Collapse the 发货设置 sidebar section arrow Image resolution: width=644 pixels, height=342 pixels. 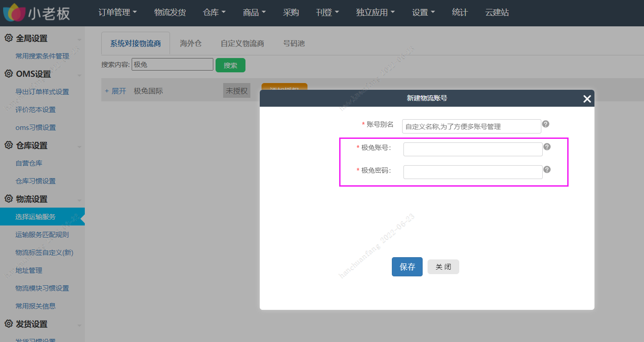coord(79,325)
